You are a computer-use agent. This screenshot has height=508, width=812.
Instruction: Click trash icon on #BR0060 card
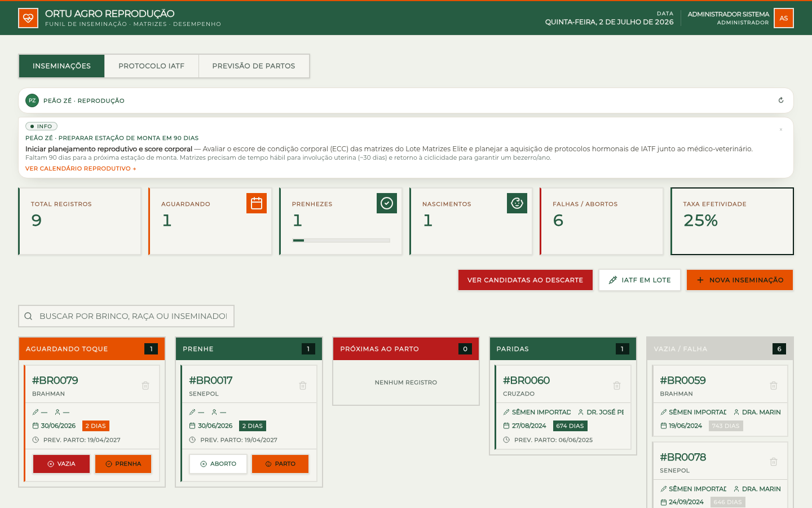617,386
